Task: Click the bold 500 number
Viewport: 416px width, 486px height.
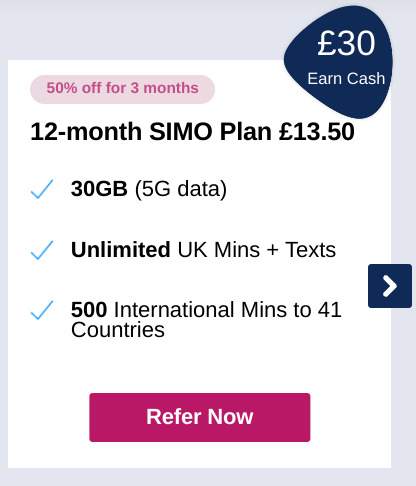Action: coord(89,310)
